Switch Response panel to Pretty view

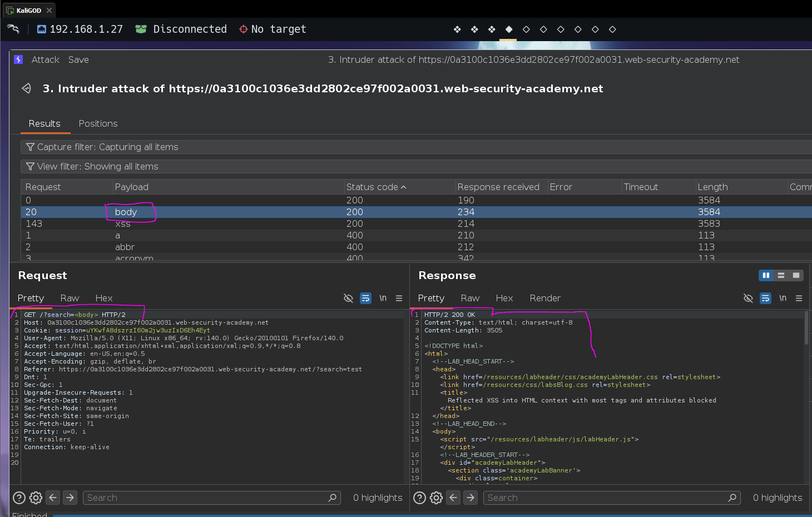(x=431, y=298)
